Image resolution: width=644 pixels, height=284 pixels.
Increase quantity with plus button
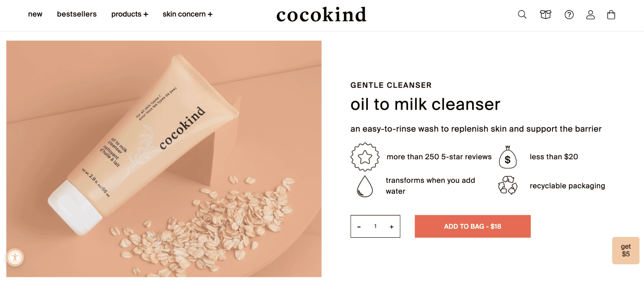click(391, 227)
